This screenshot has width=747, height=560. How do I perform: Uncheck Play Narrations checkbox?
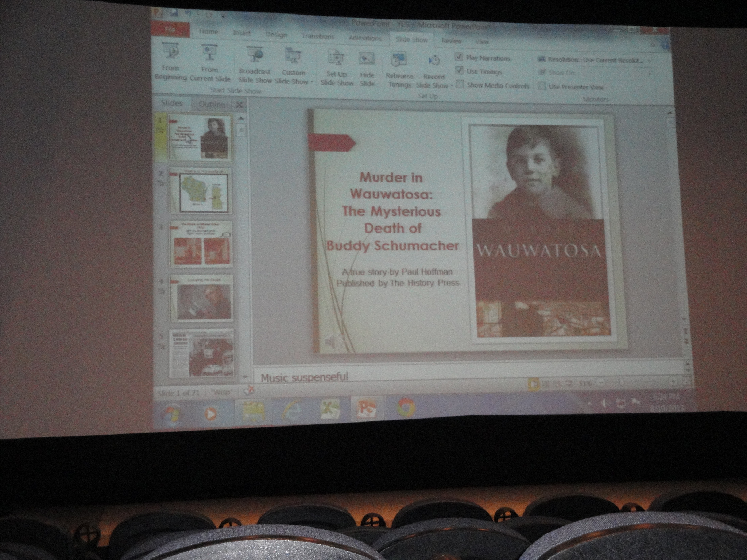click(x=459, y=57)
